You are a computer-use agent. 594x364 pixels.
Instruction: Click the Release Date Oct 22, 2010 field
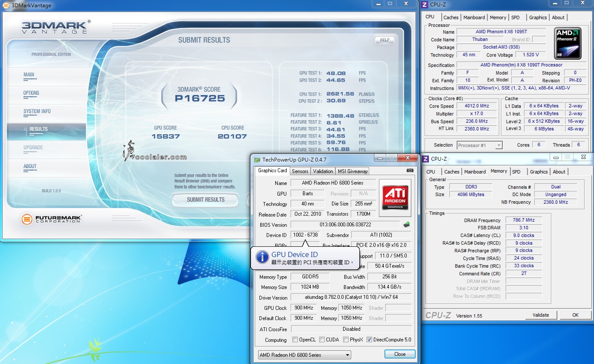pos(307,214)
